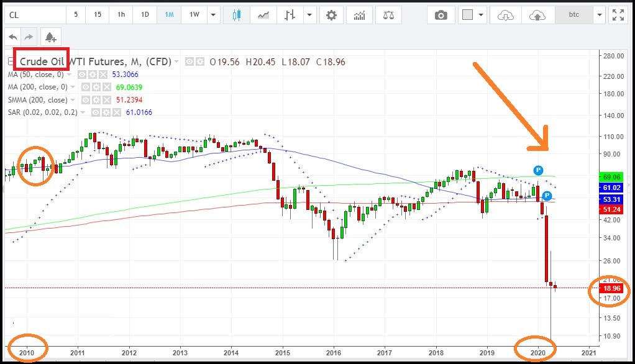Hide the Crude Oil price series

pyautogui.click(x=189, y=61)
